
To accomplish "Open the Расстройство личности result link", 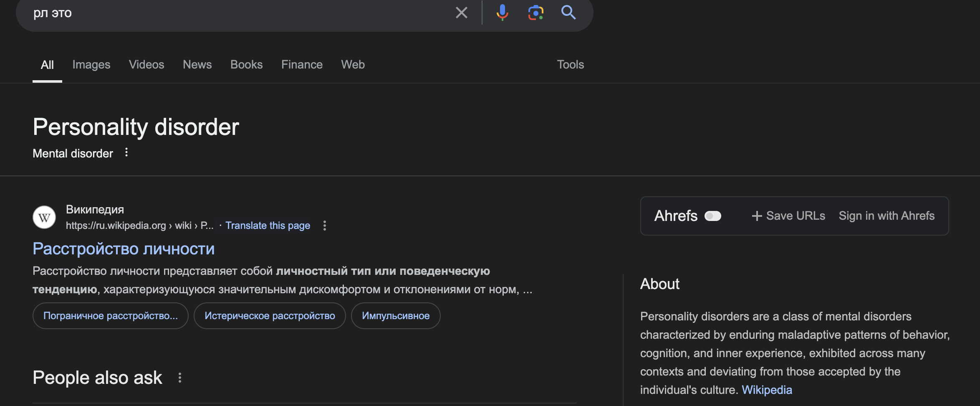I will pyautogui.click(x=124, y=249).
